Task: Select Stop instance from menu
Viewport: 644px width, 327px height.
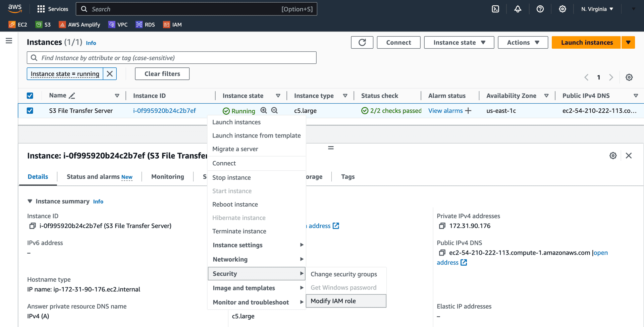Action: pos(257,177)
